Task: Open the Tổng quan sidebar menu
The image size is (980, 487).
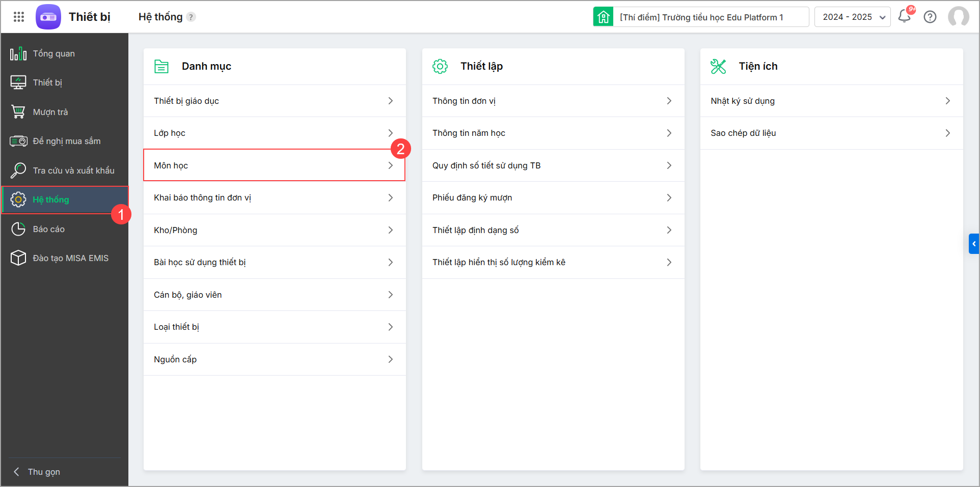Action: pyautogui.click(x=53, y=53)
